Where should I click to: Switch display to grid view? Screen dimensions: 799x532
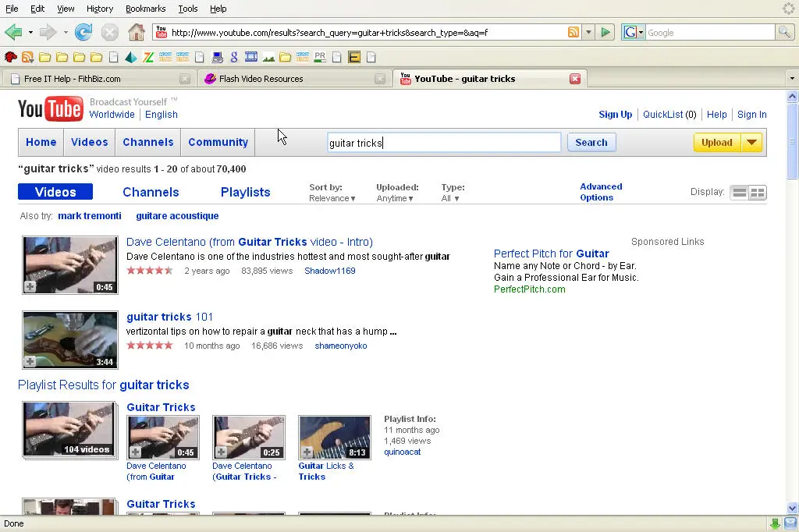(x=758, y=193)
